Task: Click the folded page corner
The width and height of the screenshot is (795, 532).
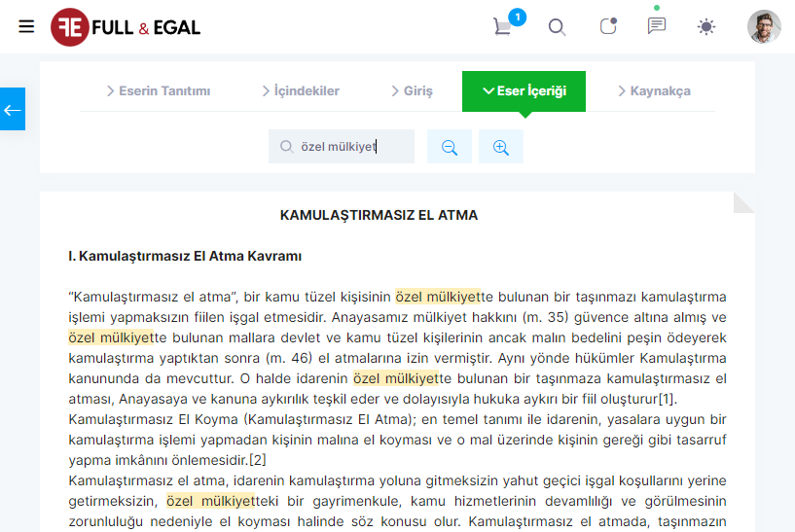Action: coord(743,202)
